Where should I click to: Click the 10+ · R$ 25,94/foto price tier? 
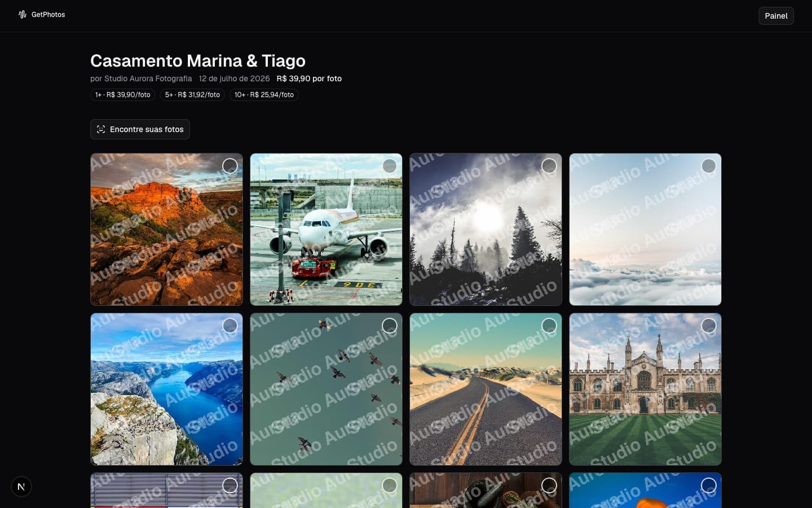point(264,95)
